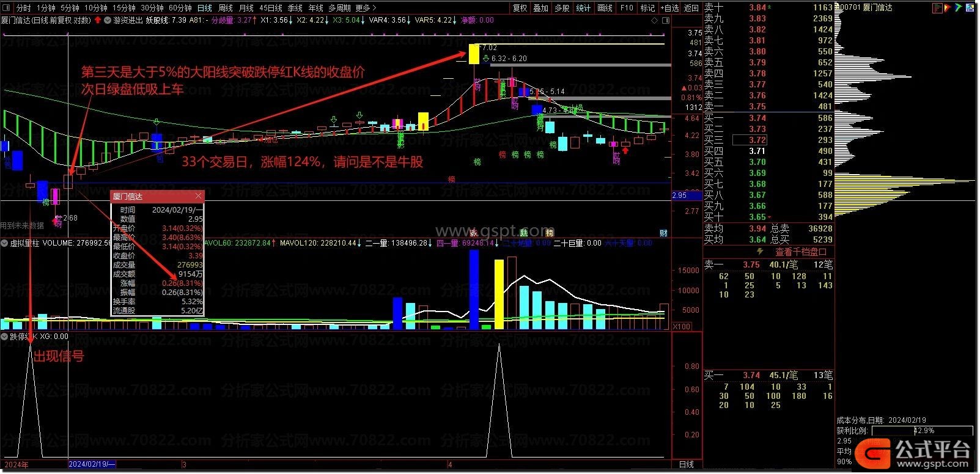Click the +自选 add to watchlist button
This screenshot has width=980, height=474.
pos(669,8)
